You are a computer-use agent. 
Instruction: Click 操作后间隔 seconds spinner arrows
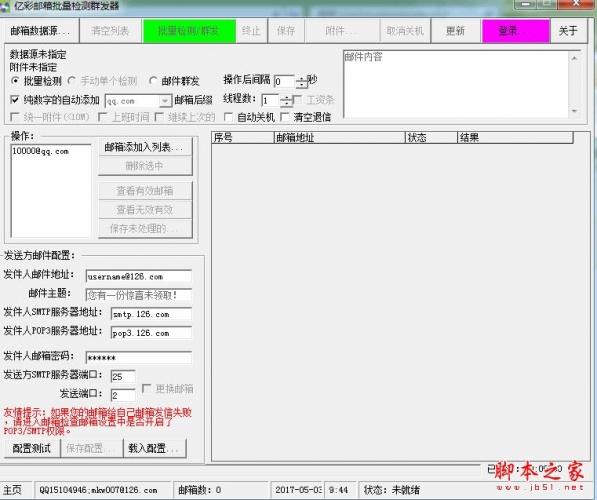(x=302, y=81)
